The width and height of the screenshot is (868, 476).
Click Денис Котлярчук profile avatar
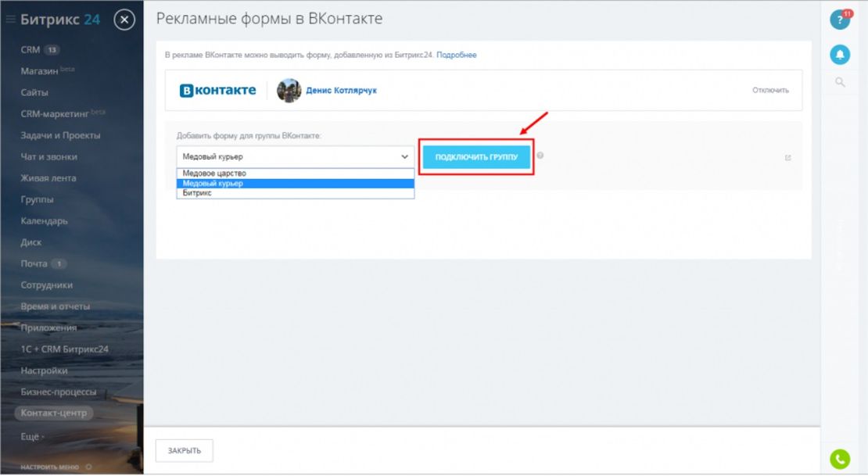(x=289, y=91)
